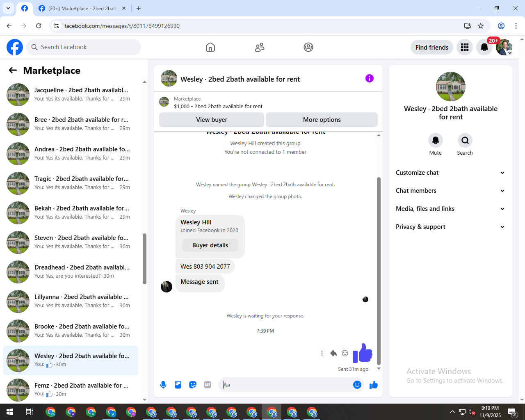Send a voice clip with the microphone icon

coord(163,385)
